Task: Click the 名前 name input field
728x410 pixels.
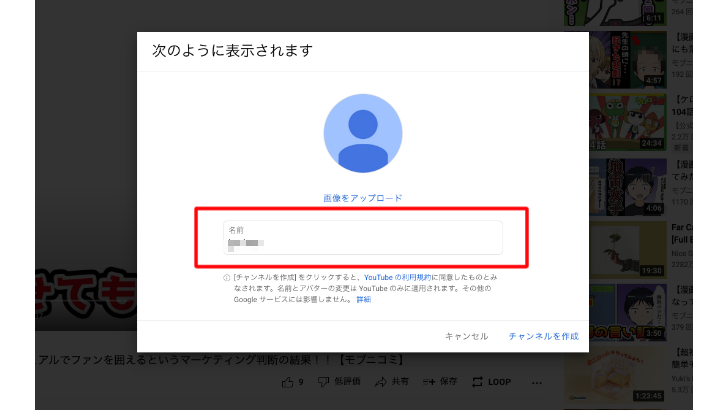Action: coord(363,237)
